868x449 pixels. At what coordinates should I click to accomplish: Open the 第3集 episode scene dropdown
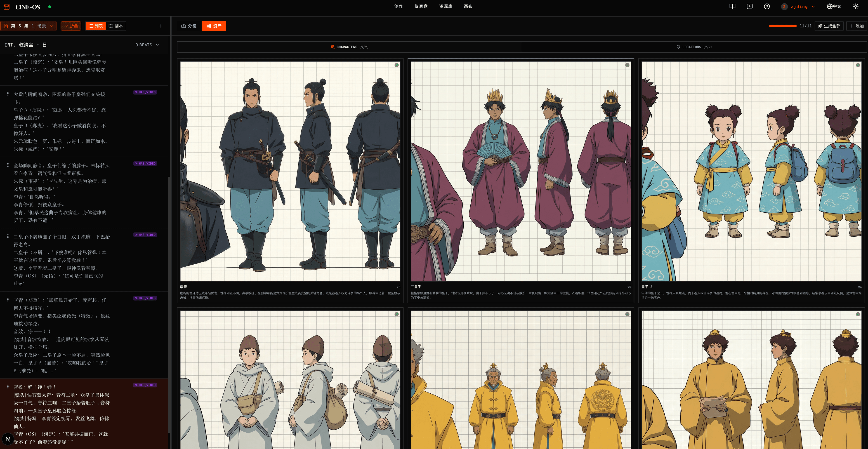[x=28, y=26]
